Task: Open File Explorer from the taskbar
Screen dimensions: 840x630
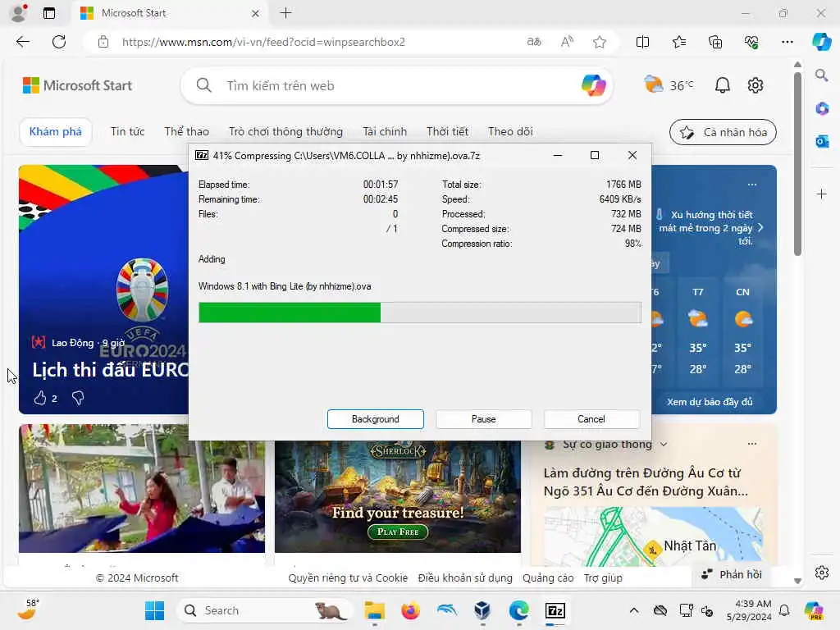Action: coord(374,610)
